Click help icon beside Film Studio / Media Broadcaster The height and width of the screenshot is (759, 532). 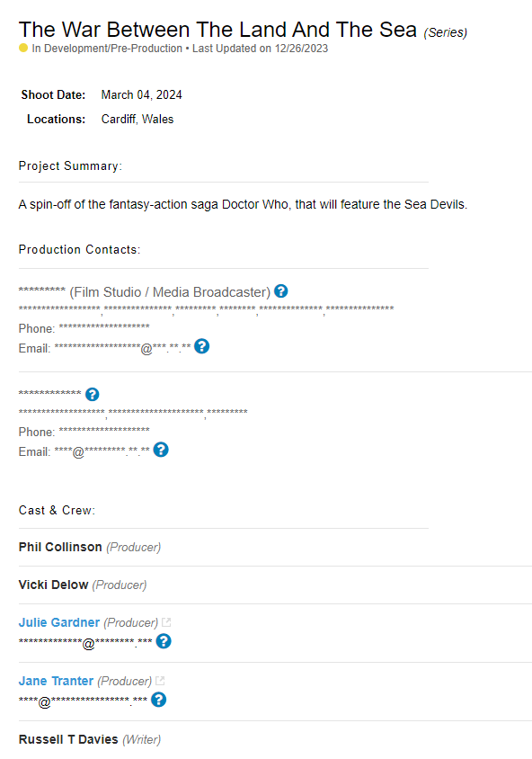[x=281, y=290]
